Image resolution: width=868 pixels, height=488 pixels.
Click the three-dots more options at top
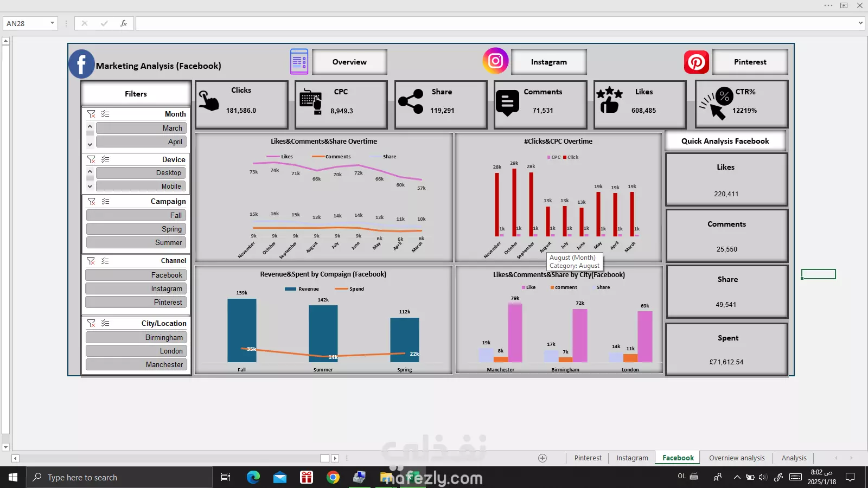(x=828, y=5)
